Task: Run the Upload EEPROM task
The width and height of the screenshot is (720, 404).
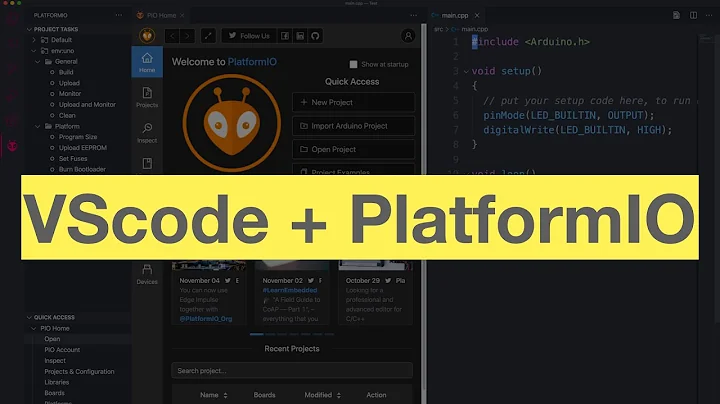Action: (83, 148)
